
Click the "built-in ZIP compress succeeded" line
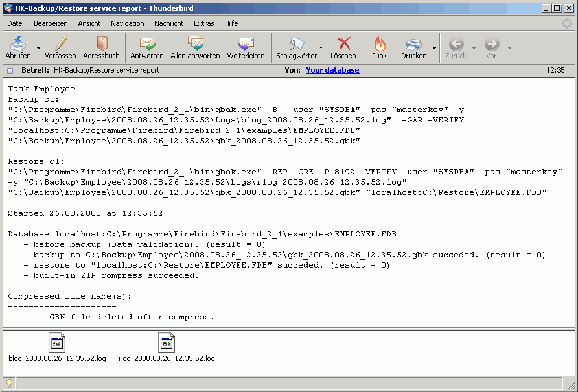(x=111, y=275)
